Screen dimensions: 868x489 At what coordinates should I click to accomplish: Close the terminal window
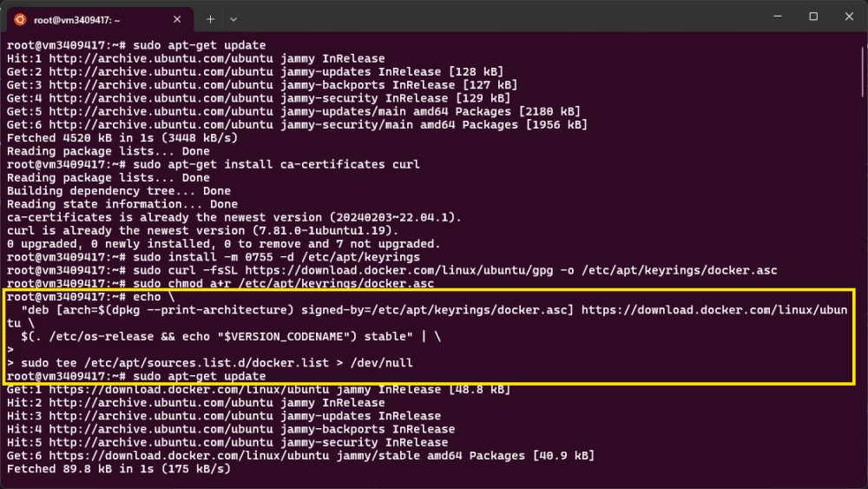pos(849,17)
